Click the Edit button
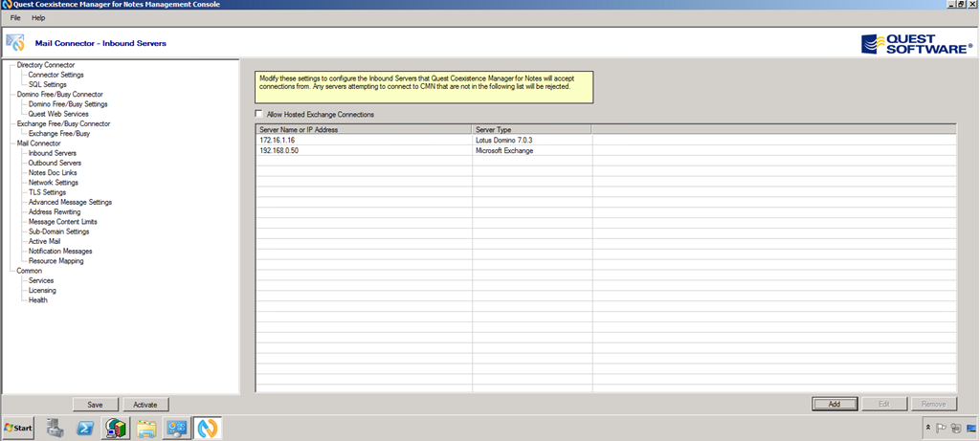 tap(883, 404)
